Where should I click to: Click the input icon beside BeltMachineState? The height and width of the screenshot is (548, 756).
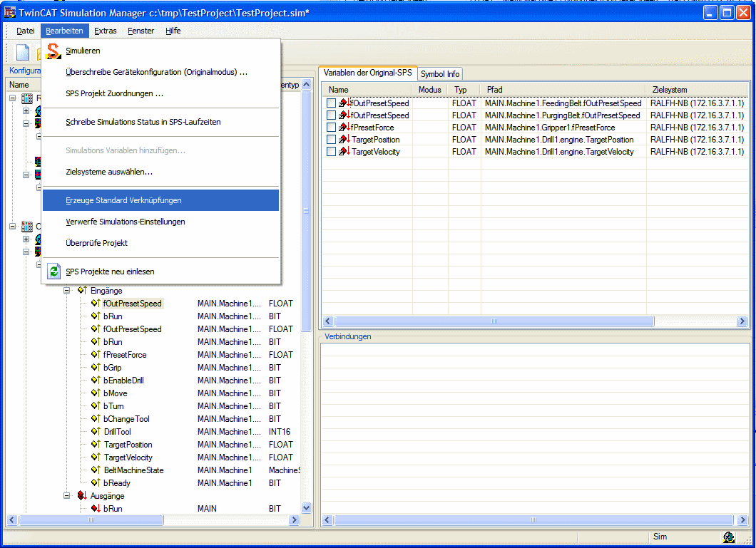click(96, 470)
